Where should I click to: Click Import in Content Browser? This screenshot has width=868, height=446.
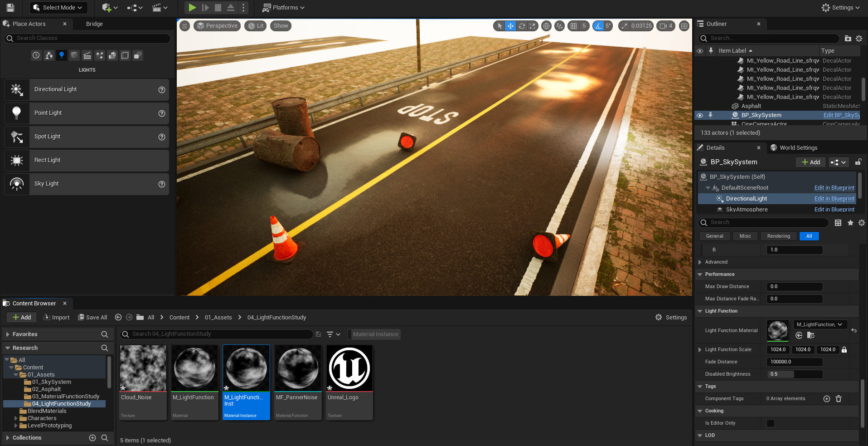(57, 318)
